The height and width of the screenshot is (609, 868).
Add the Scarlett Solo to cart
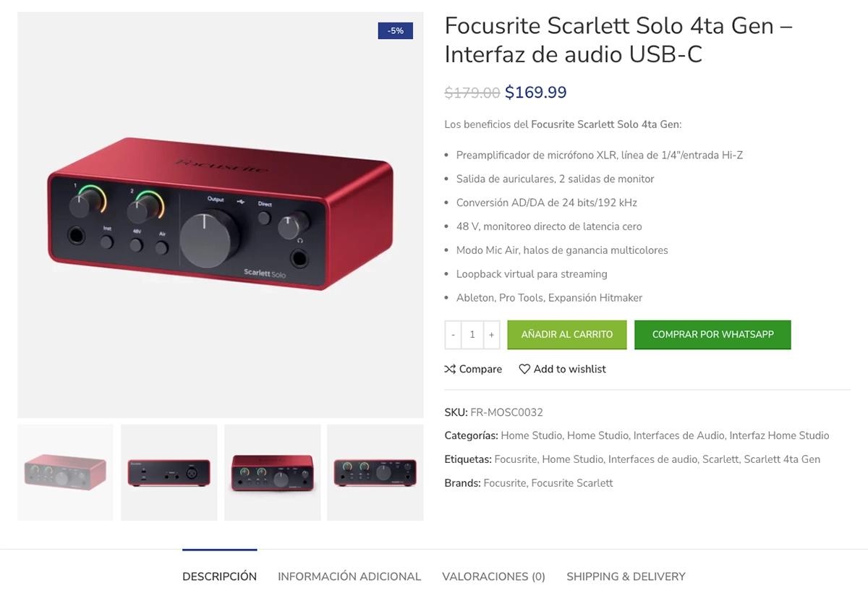click(567, 335)
